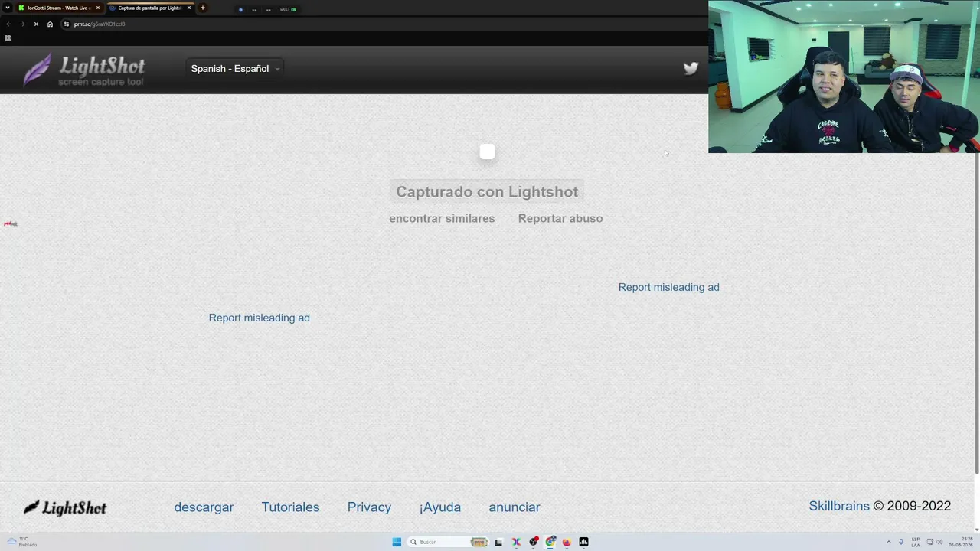Open the Privacy footer link
980x551 pixels.
coord(369,507)
